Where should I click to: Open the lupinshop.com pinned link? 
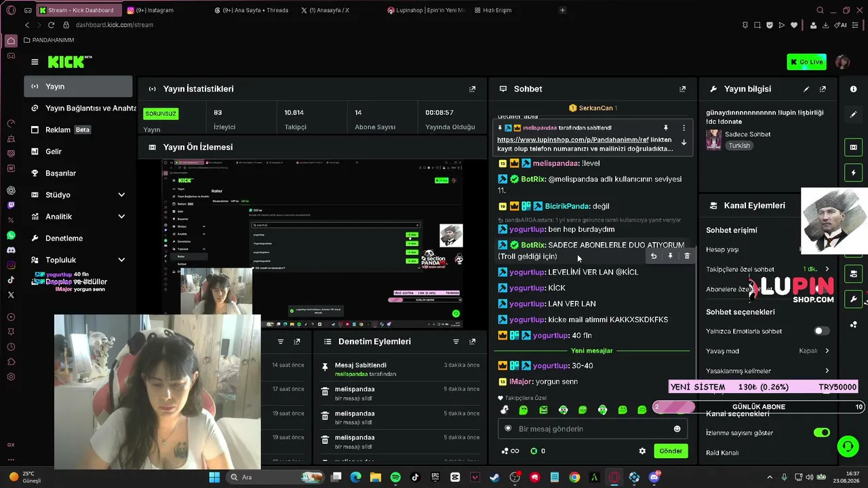pos(573,140)
